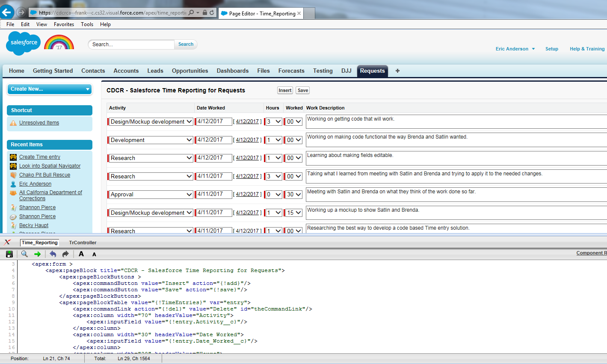Click the plus icon to show all tabs
Screen dimensions: 607x364
[x=397, y=71]
